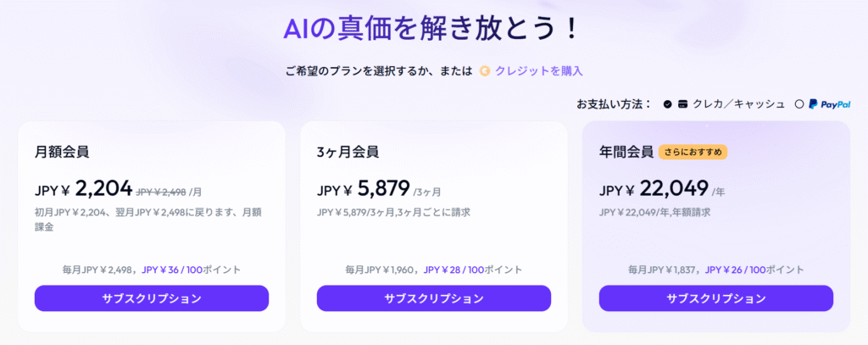Viewport: 868px width, 345px height.
Task: Click the JPY￥26 / 100ポイント rate text
Action: coord(756,270)
